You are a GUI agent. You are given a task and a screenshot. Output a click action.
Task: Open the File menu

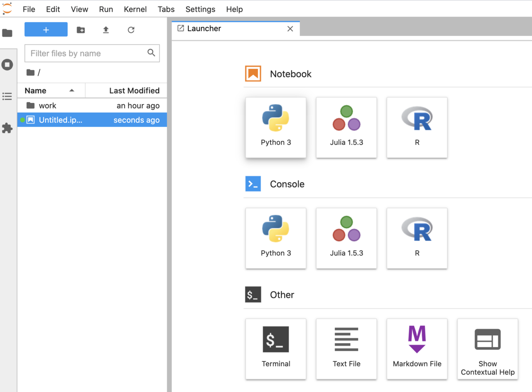tap(29, 9)
